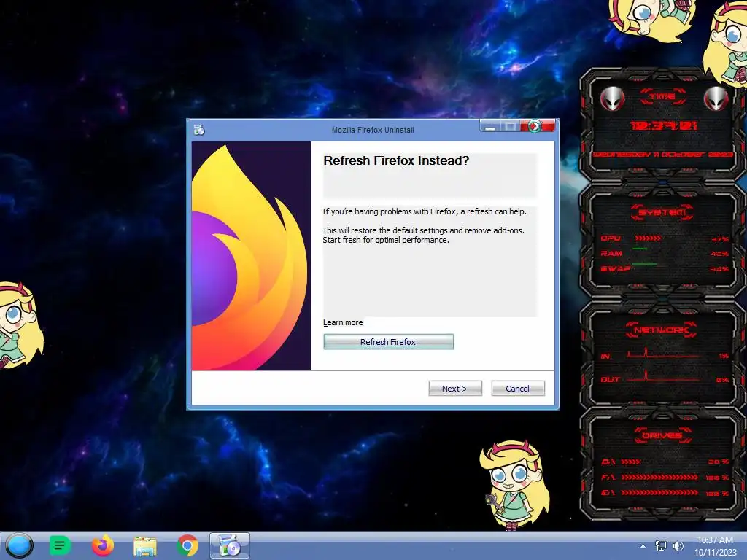The height and width of the screenshot is (560, 747).
Task: Click the Refresh Firefox Instead? heading
Action: pos(396,160)
